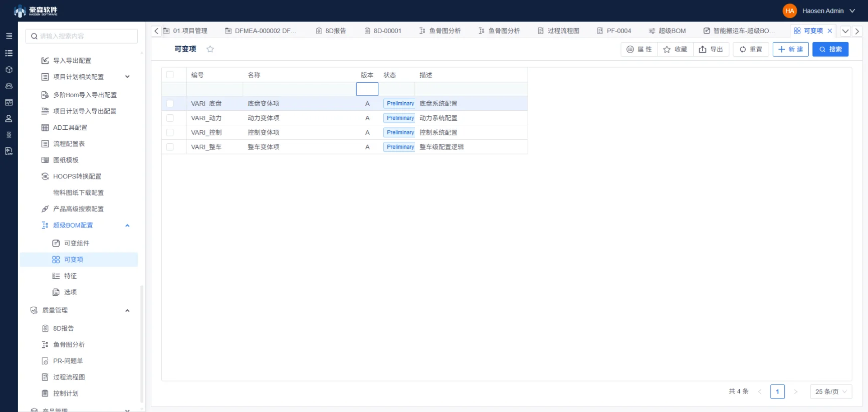Click the 属性 properties button
The image size is (868, 412).
(x=639, y=49)
